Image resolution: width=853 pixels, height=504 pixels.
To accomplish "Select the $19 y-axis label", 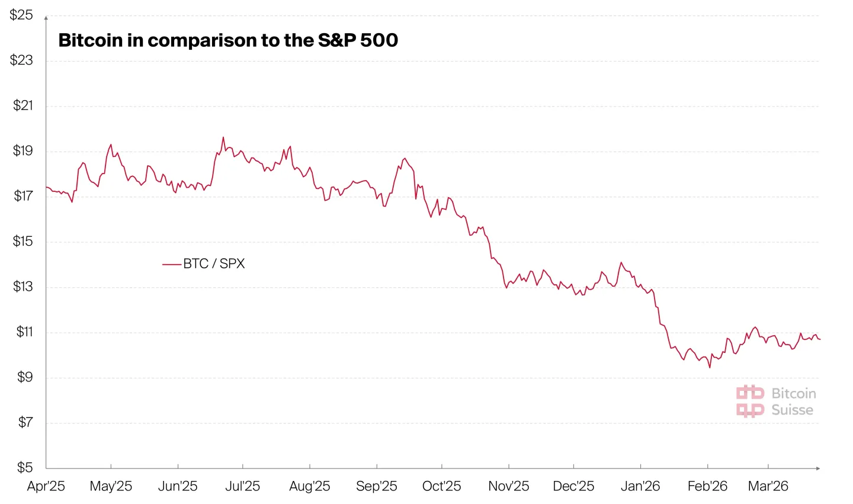I will pyautogui.click(x=23, y=150).
